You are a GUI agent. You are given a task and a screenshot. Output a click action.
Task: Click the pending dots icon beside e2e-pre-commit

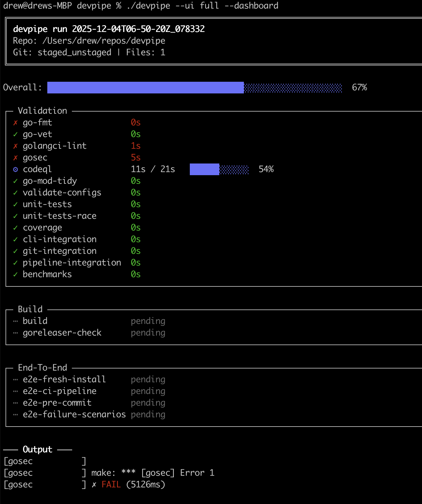click(x=15, y=403)
